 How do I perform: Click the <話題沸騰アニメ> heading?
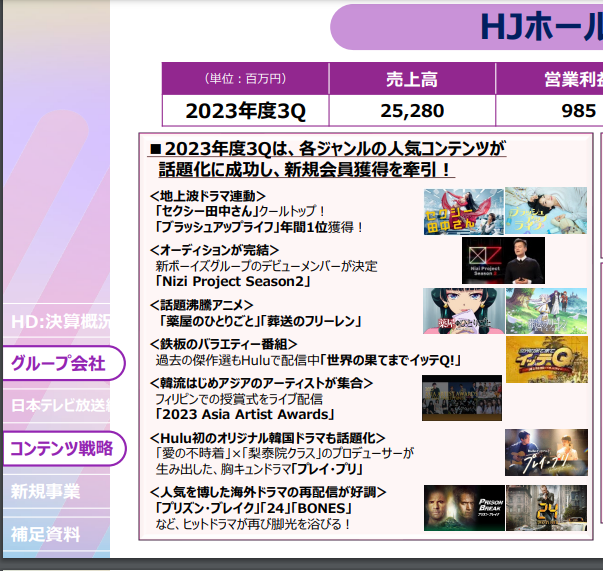(x=201, y=305)
